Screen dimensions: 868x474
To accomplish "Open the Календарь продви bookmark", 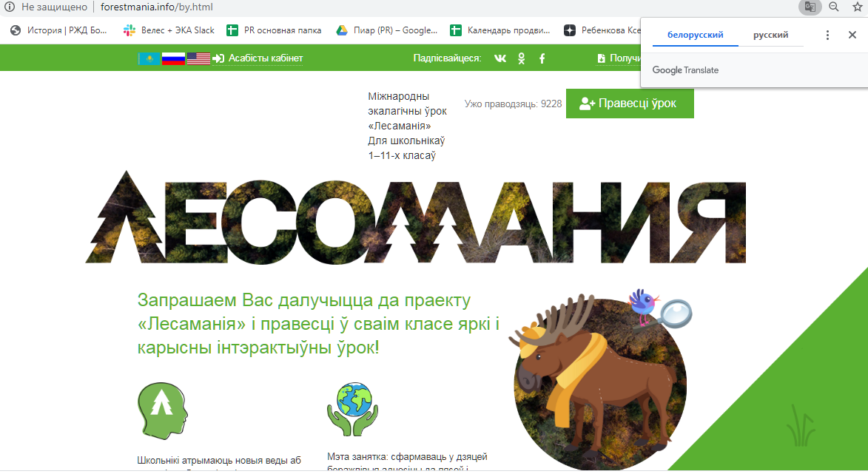I will [x=502, y=30].
